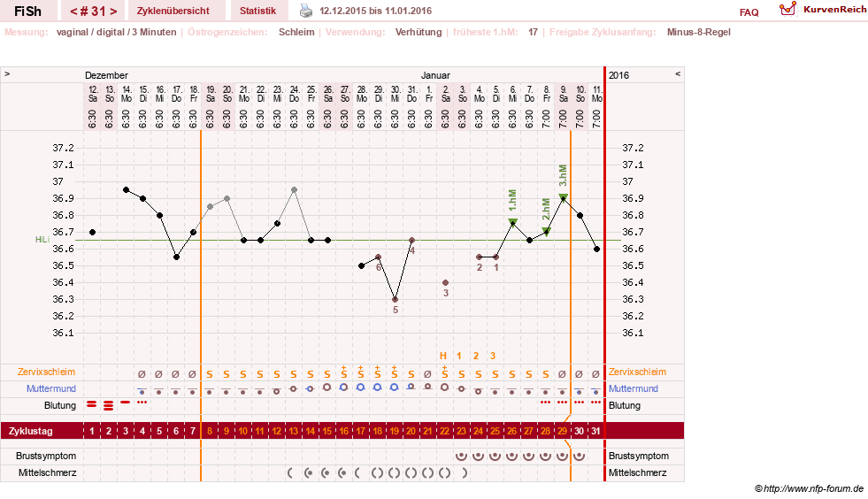Click the S mucus symbol on cycle day 8

click(x=210, y=374)
